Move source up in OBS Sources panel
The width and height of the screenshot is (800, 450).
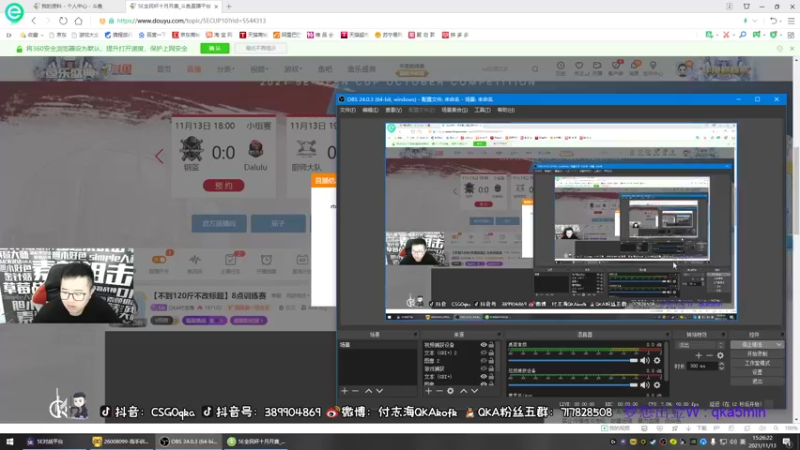[x=463, y=391]
